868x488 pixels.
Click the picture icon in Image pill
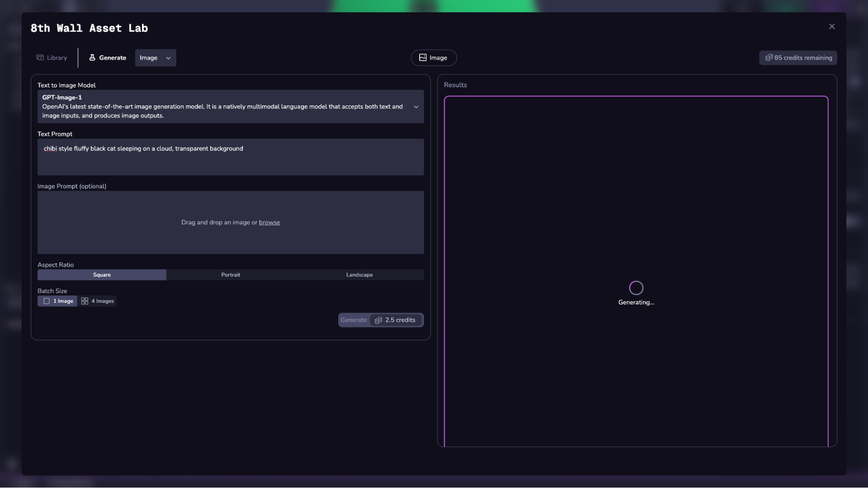pos(422,58)
